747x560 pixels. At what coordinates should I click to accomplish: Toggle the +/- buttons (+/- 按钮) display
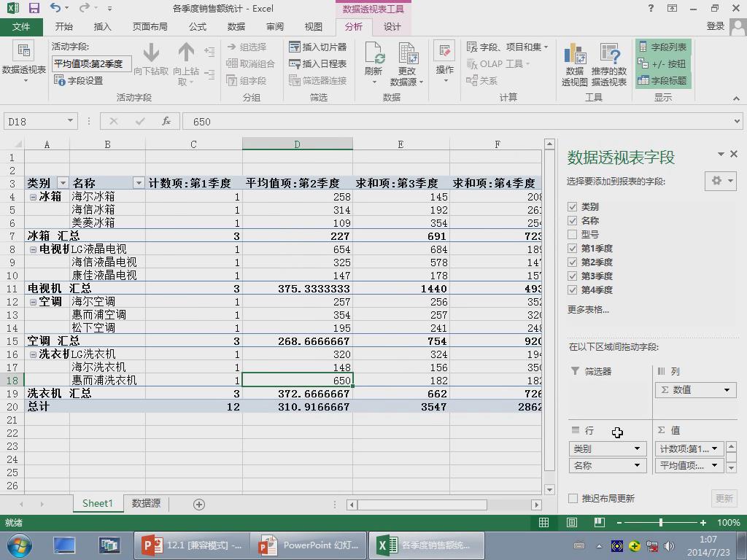pos(663,63)
